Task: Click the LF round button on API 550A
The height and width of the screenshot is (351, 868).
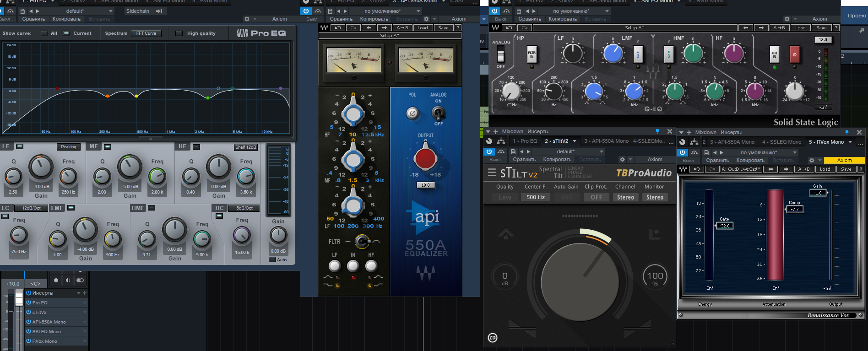Action: click(x=335, y=266)
